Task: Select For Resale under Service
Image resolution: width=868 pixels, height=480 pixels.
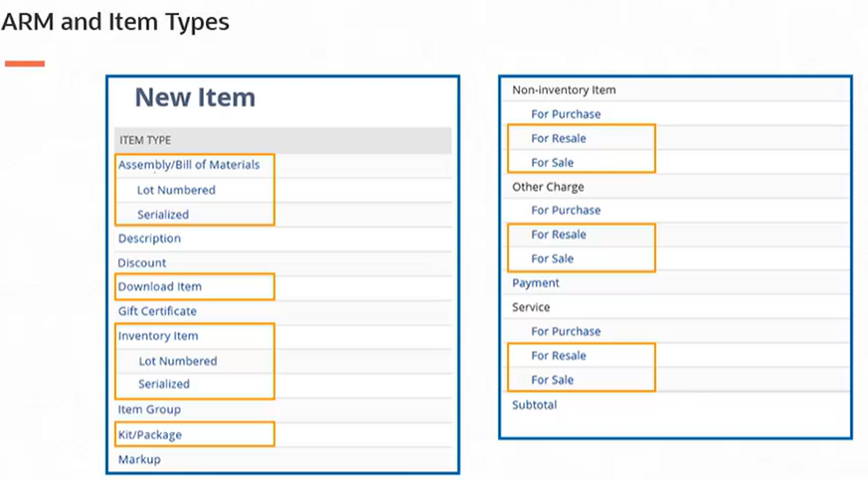Action: (x=559, y=355)
